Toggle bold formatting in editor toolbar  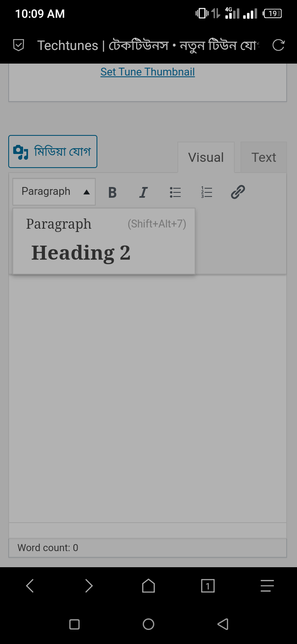[112, 192]
